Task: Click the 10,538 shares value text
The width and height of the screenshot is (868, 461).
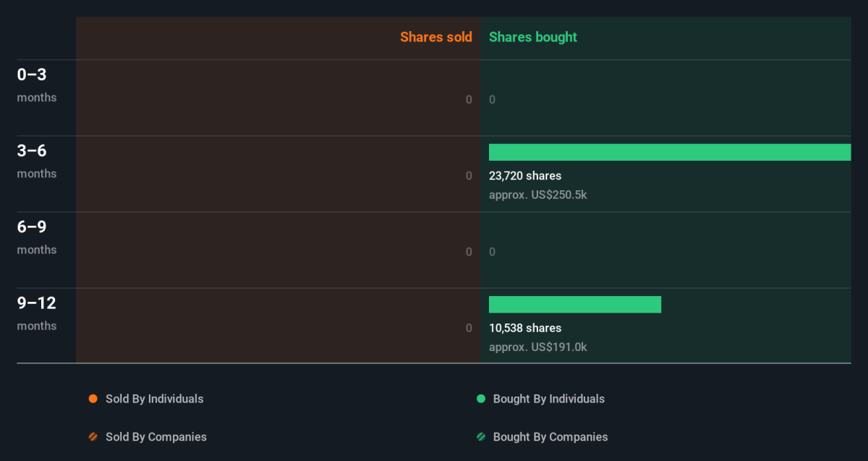Action: coord(525,329)
